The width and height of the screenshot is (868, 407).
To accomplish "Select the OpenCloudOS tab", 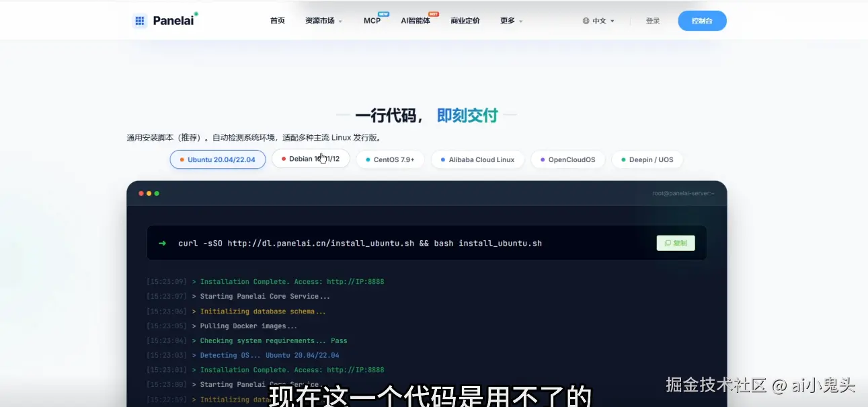I will (568, 159).
